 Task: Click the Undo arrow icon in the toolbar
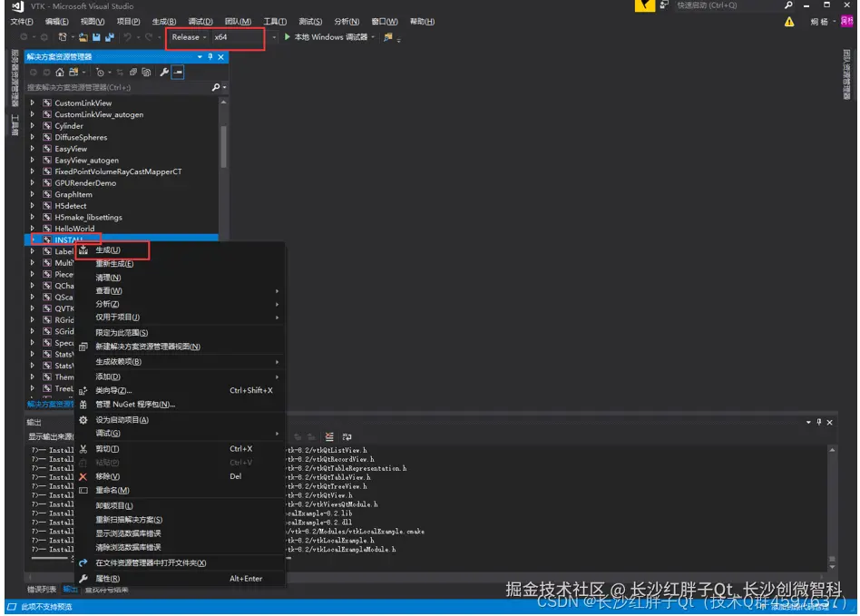pyautogui.click(x=128, y=37)
